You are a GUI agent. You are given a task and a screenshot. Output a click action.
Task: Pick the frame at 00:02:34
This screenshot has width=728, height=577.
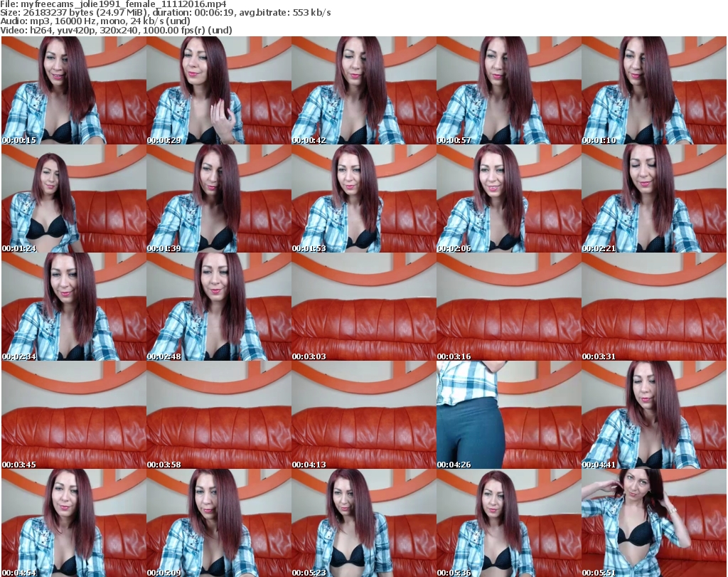(x=74, y=307)
